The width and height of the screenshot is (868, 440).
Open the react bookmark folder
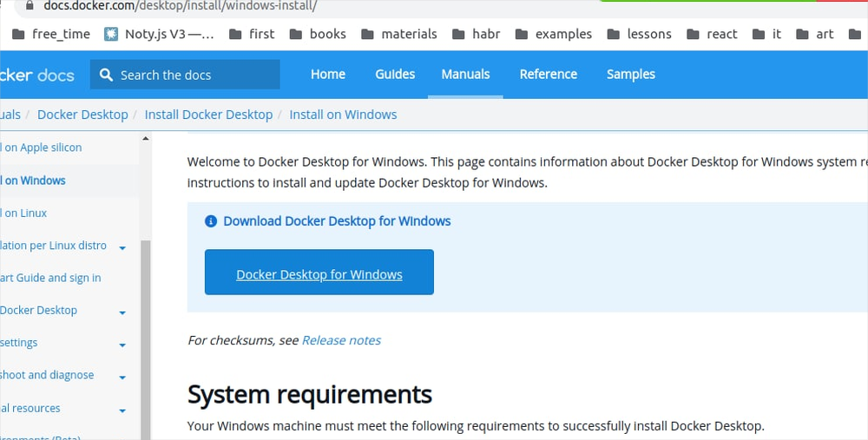[712, 35]
